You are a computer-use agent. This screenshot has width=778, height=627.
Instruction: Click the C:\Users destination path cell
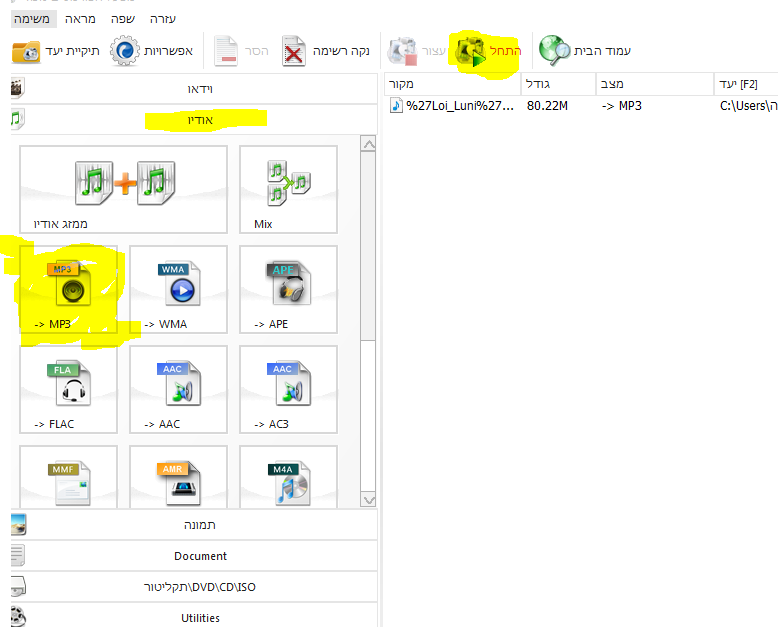click(x=749, y=106)
